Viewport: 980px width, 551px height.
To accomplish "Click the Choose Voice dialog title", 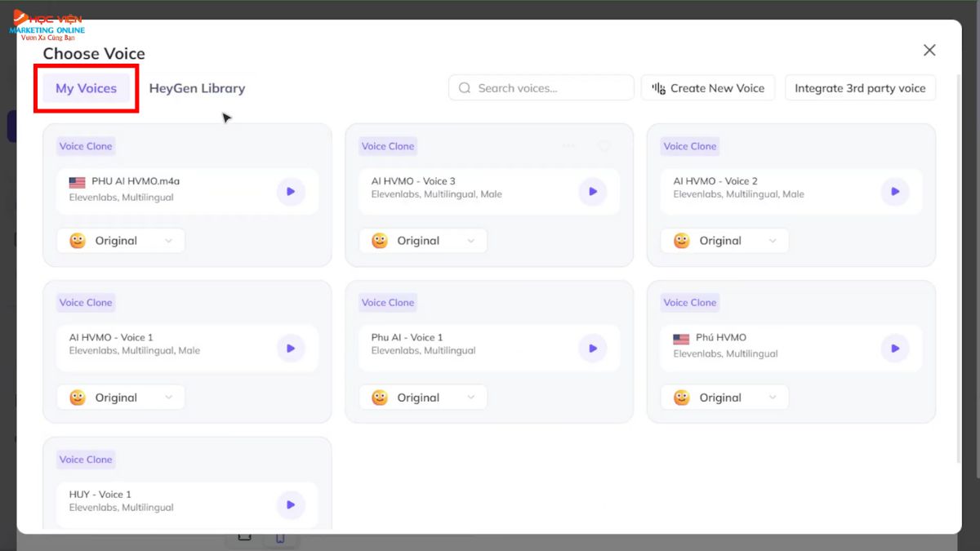I will 94,54.
